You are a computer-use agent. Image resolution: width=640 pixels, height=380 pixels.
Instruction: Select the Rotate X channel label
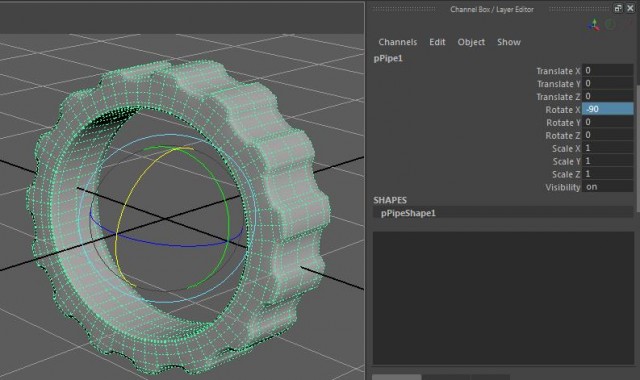tap(562, 110)
